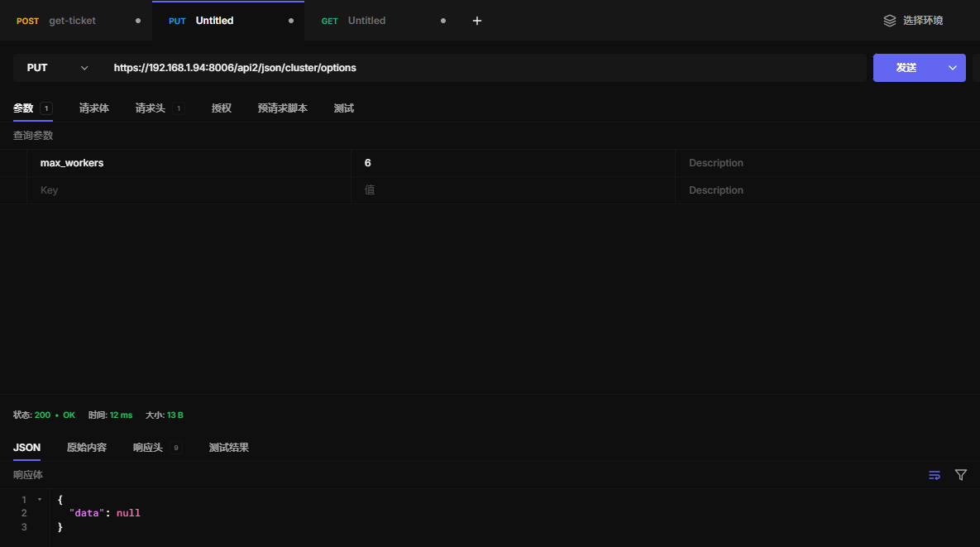Collapse JSON line 1 fold arrow
This screenshot has width=980, height=547.
click(x=40, y=500)
